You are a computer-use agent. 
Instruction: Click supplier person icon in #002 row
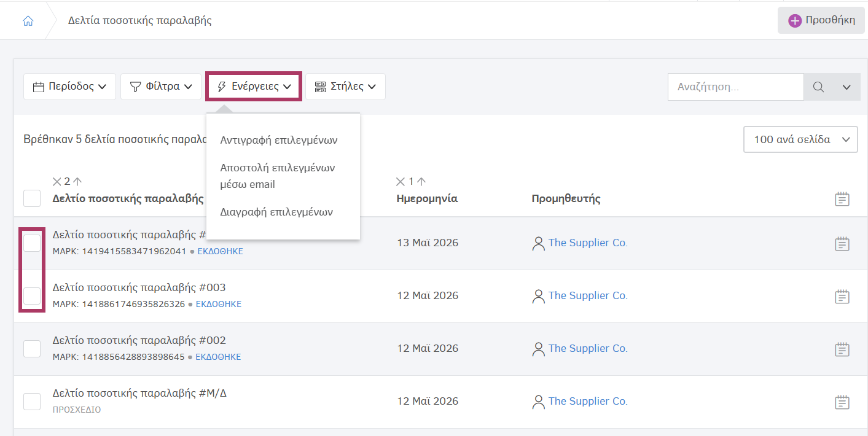(x=539, y=349)
